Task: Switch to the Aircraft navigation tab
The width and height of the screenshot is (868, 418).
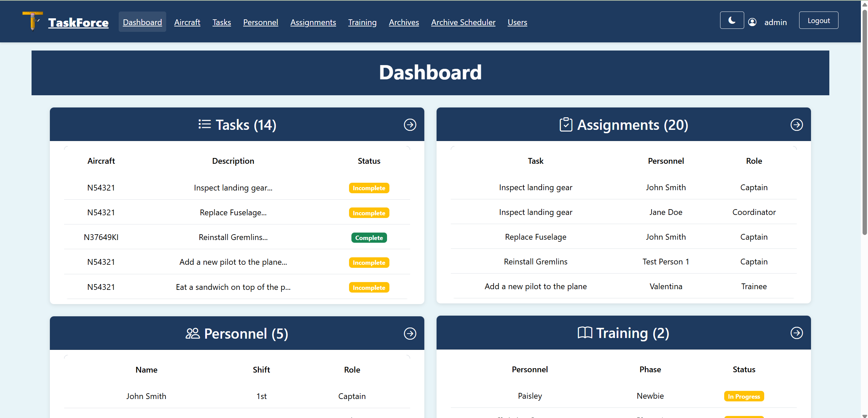Action: [x=187, y=22]
